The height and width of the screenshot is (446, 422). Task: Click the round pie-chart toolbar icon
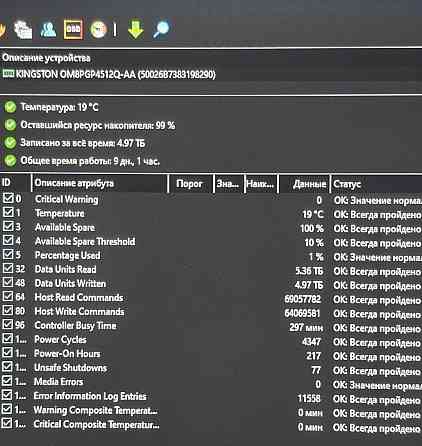(x=98, y=29)
